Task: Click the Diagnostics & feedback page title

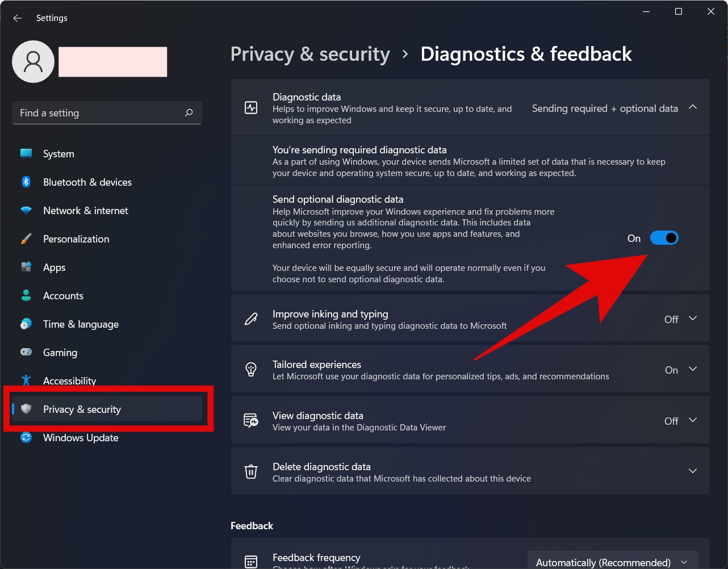Action: [x=526, y=54]
